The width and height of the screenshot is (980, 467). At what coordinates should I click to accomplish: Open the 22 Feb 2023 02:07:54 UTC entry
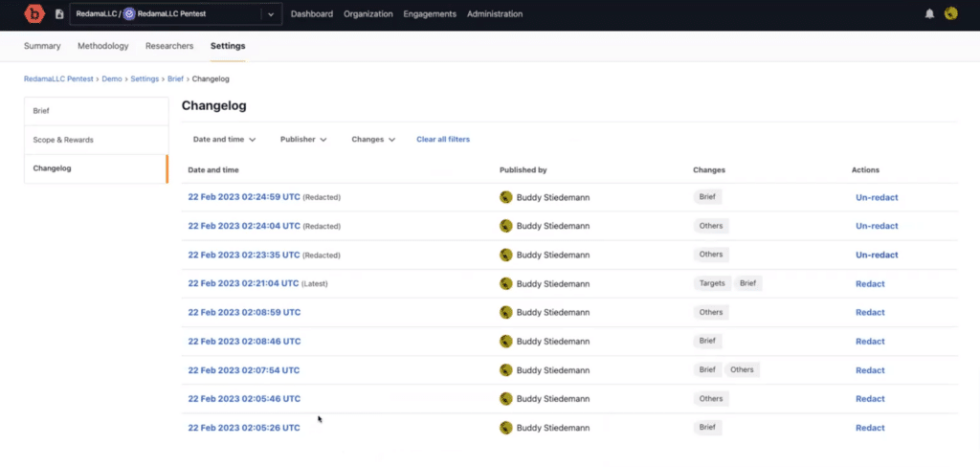point(244,369)
